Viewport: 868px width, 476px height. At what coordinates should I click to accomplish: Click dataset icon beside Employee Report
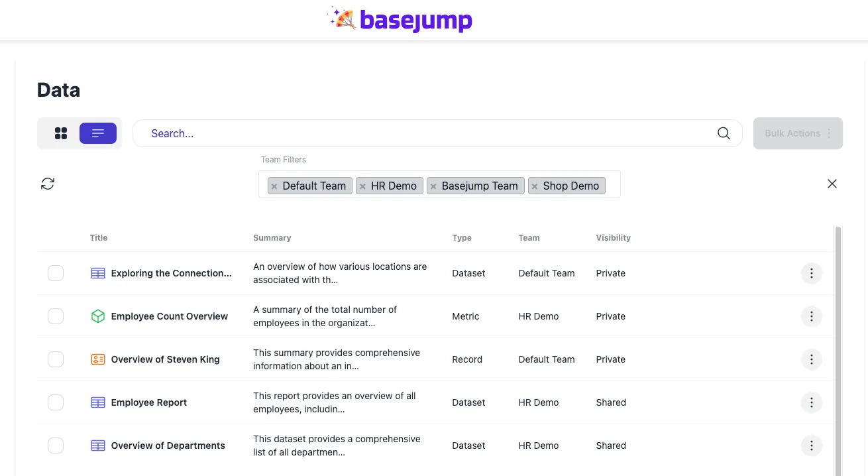point(98,402)
